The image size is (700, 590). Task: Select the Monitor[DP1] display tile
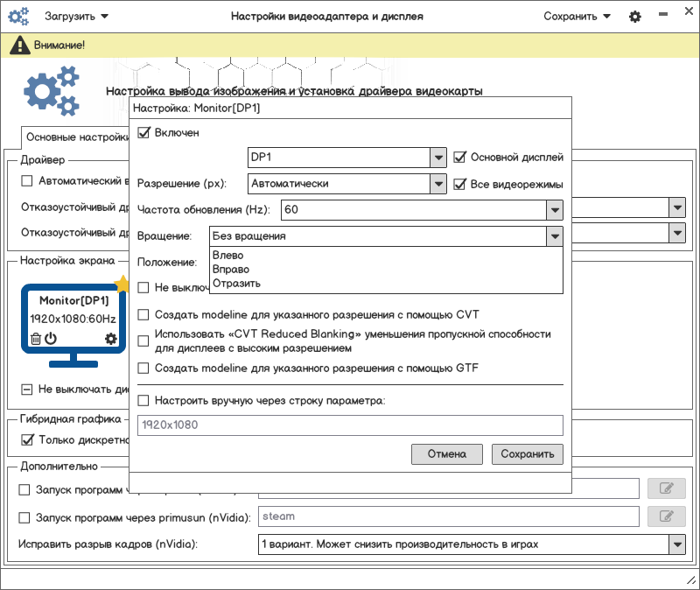[73, 325]
